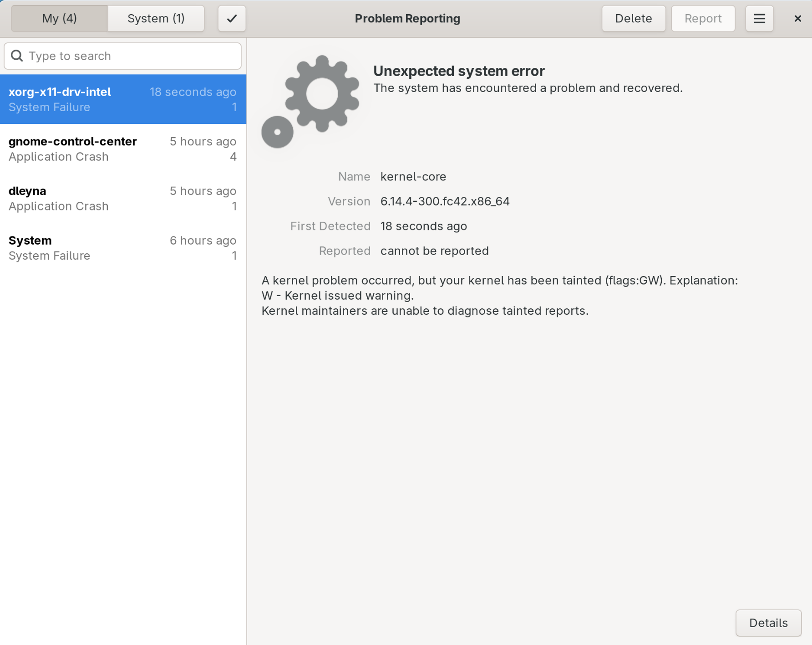The height and width of the screenshot is (645, 812).
Task: Open the hamburger menu
Action: pos(759,19)
